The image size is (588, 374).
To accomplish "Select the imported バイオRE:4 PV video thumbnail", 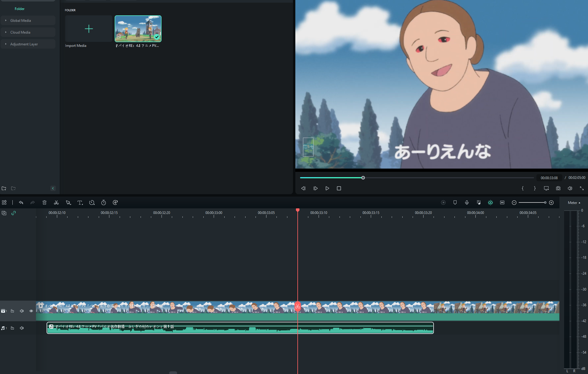I will coord(138,29).
